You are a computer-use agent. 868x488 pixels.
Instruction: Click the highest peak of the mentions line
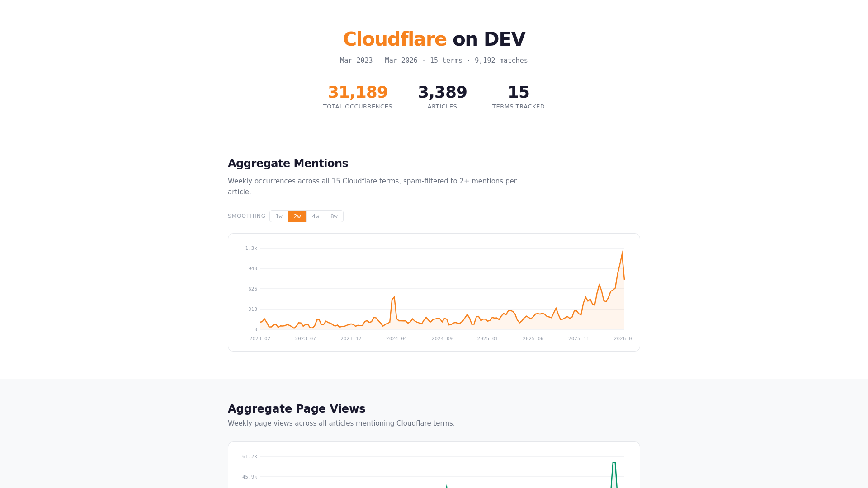622,253
